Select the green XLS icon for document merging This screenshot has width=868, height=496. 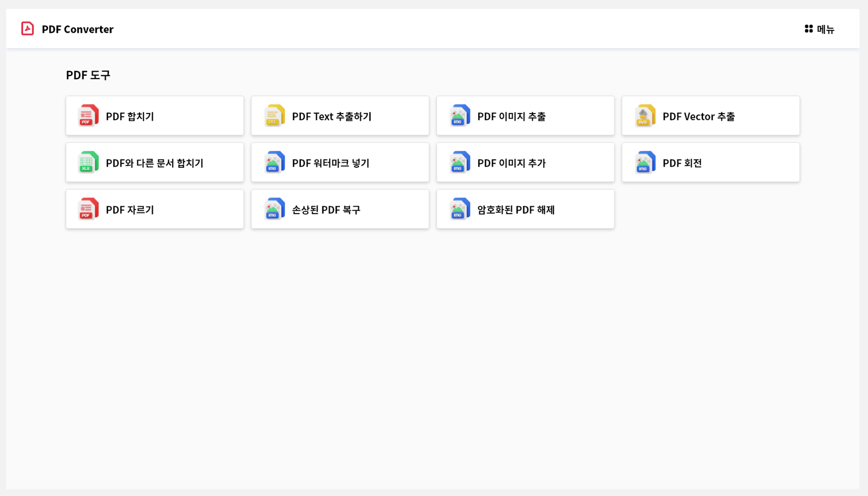[x=88, y=163]
